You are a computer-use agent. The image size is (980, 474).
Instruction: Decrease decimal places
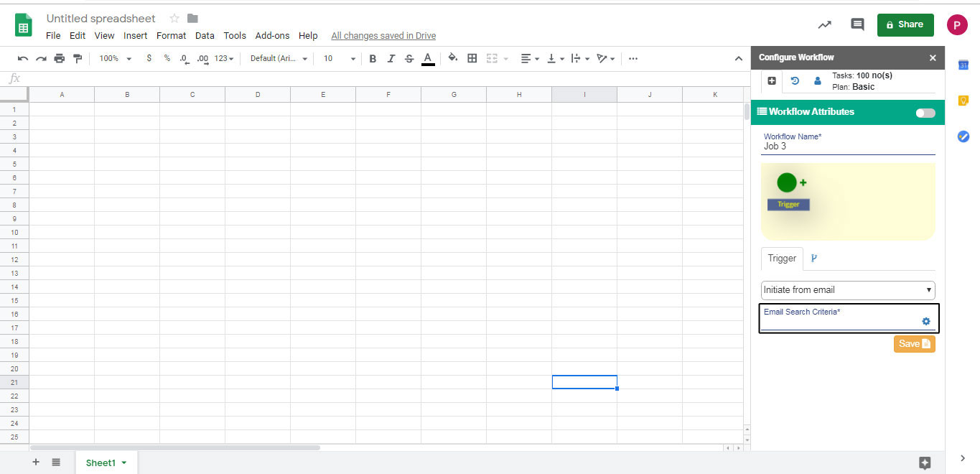point(184,58)
